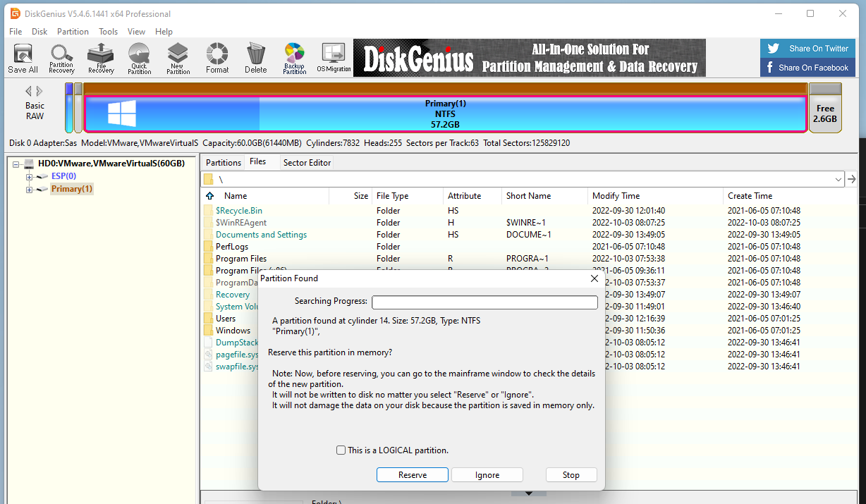Sort by the Create Time column
The image size is (866, 504).
750,196
